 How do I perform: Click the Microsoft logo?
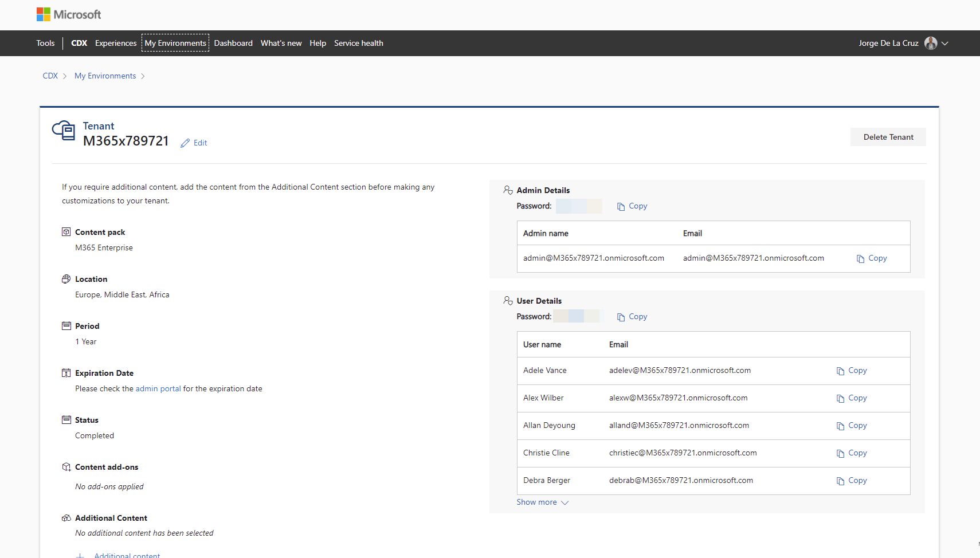pyautogui.click(x=69, y=14)
